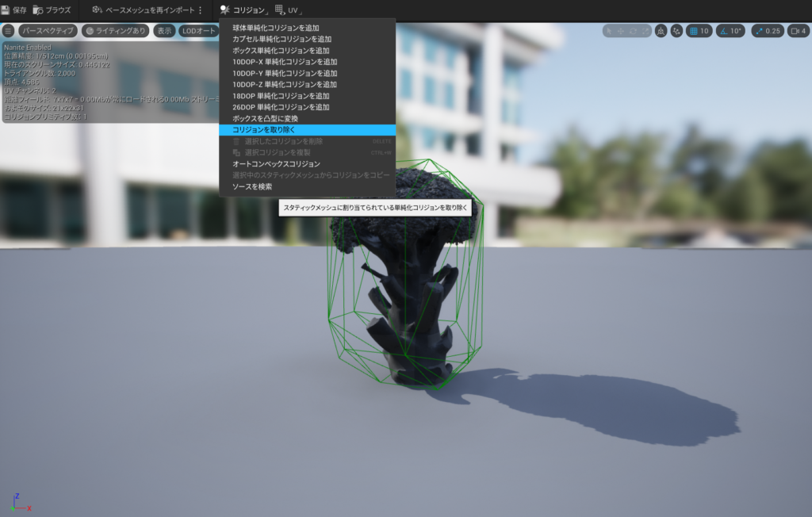
Task: Toggle the surface snapping icon
Action: (676, 31)
